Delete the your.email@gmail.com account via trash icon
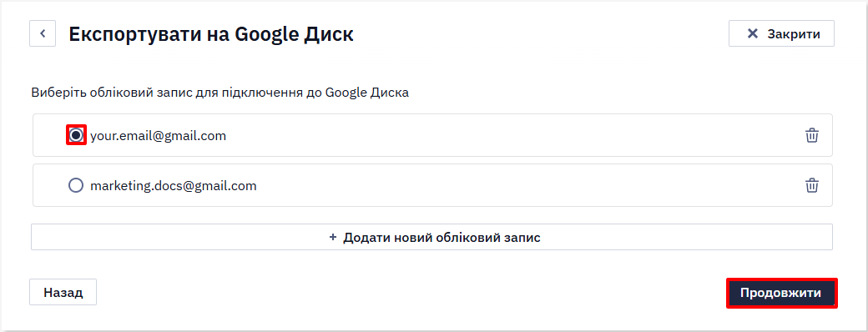The image size is (868, 332). [811, 135]
